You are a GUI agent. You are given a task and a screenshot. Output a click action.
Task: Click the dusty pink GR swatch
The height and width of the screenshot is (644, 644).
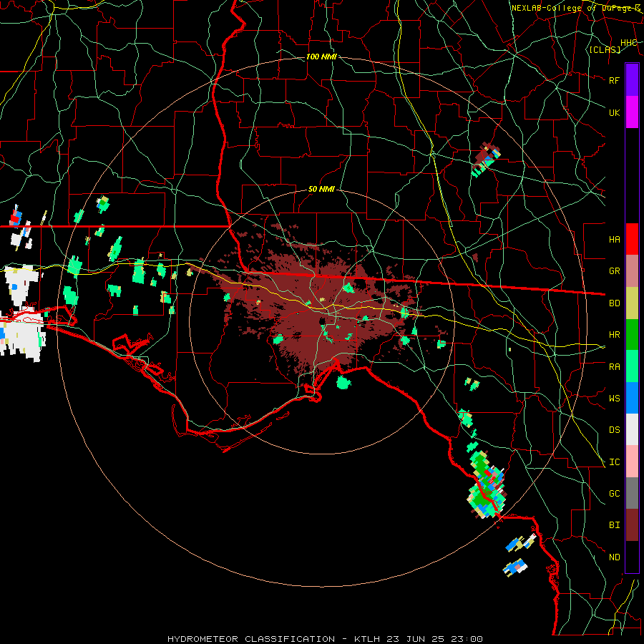632,271
